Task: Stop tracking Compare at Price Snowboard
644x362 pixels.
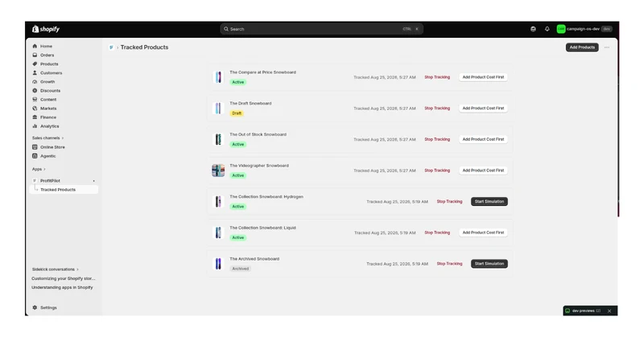Action: click(x=437, y=77)
